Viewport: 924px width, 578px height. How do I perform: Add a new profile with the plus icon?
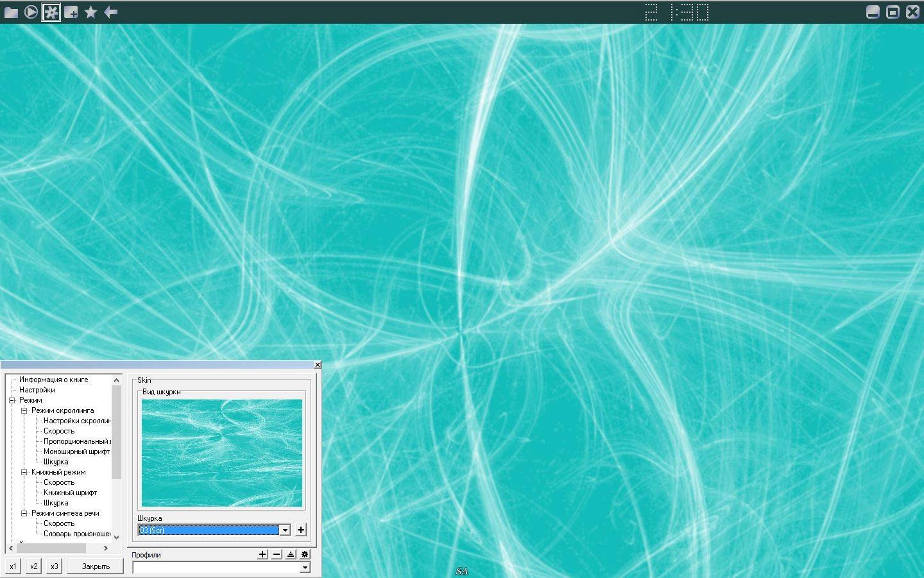(x=262, y=554)
